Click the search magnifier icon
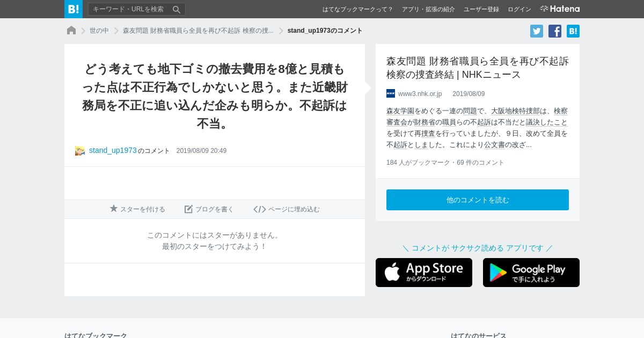Image resolution: width=644 pixels, height=338 pixels. (177, 9)
